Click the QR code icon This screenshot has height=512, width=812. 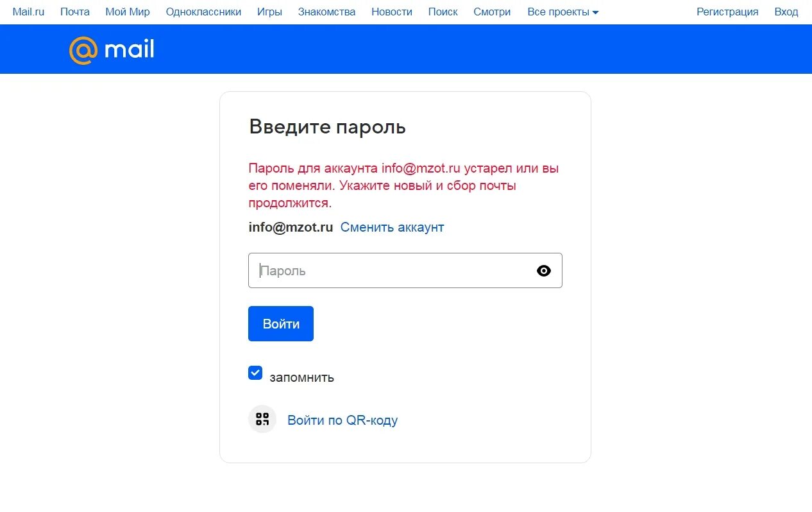click(x=262, y=419)
